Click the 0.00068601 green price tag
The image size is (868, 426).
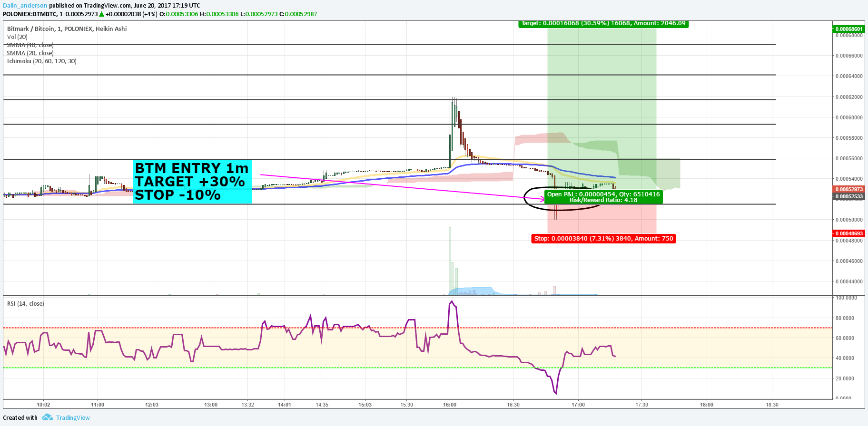(x=849, y=29)
